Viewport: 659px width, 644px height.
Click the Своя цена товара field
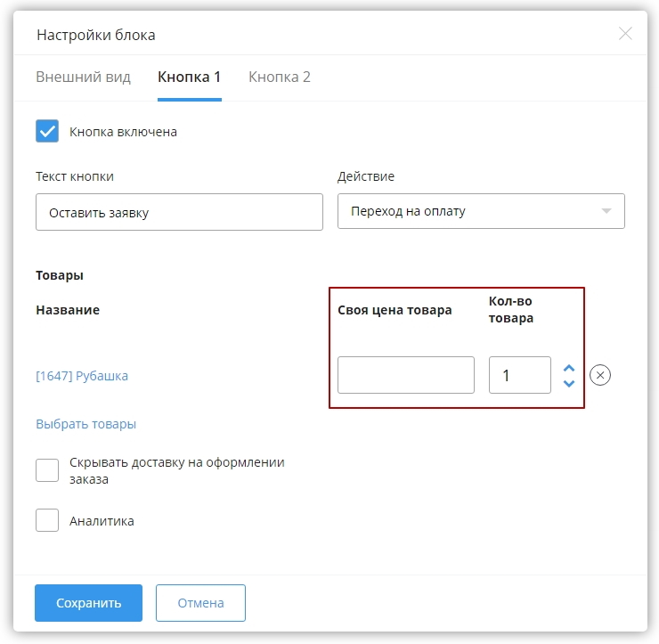tap(405, 375)
